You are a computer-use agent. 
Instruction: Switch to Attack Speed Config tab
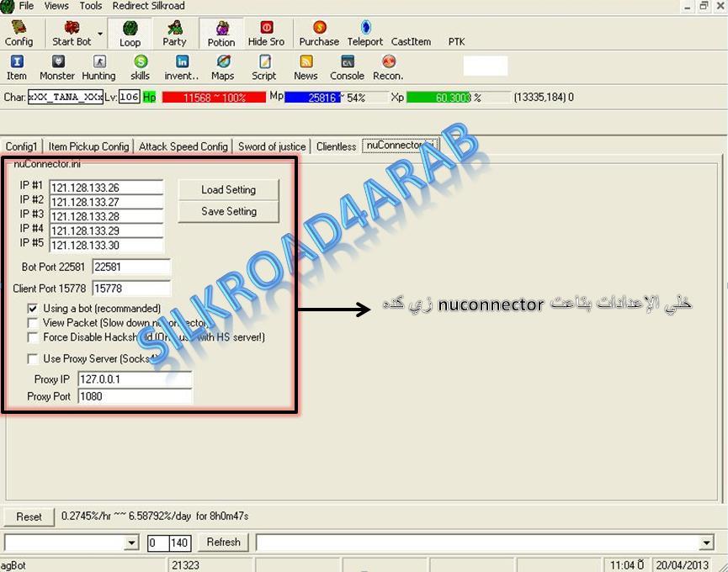(183, 146)
